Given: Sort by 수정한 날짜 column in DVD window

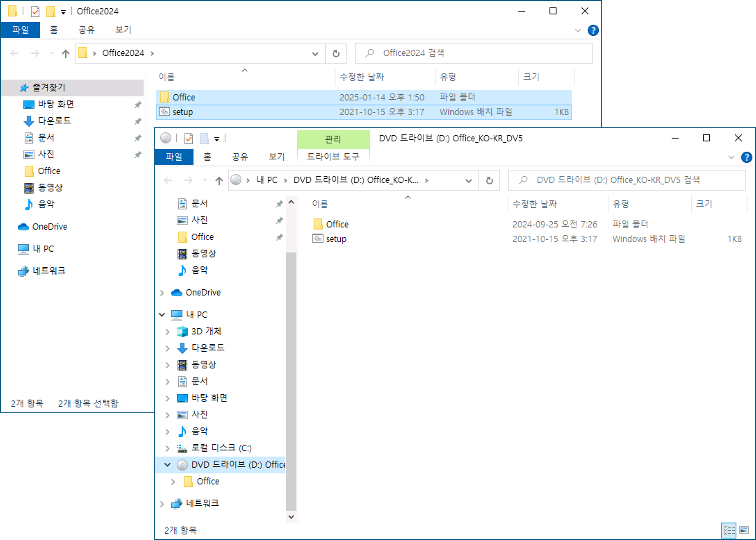Looking at the screenshot, I should [x=534, y=204].
